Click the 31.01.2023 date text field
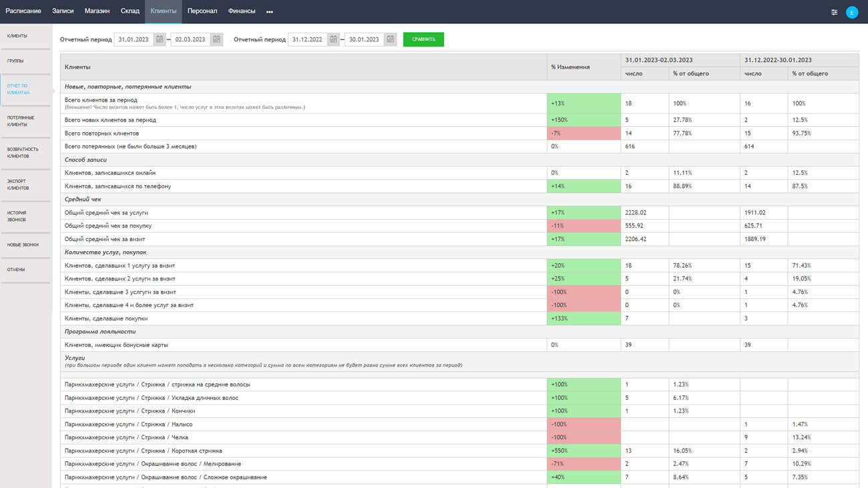This screenshot has width=868, height=488. (x=134, y=39)
